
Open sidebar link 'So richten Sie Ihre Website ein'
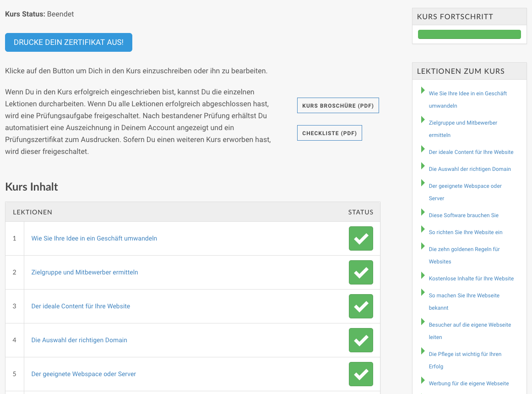point(466,232)
